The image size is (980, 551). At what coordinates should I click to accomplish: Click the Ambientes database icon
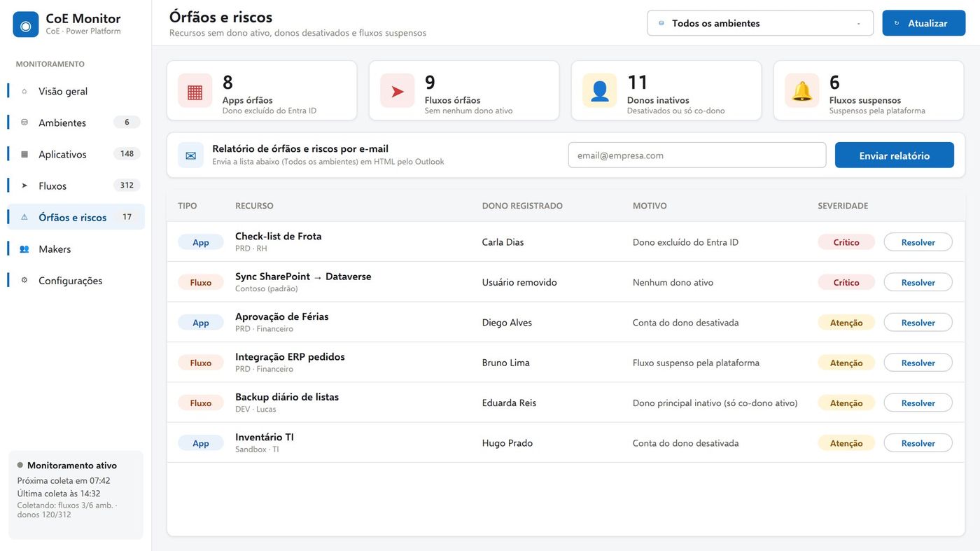24,123
